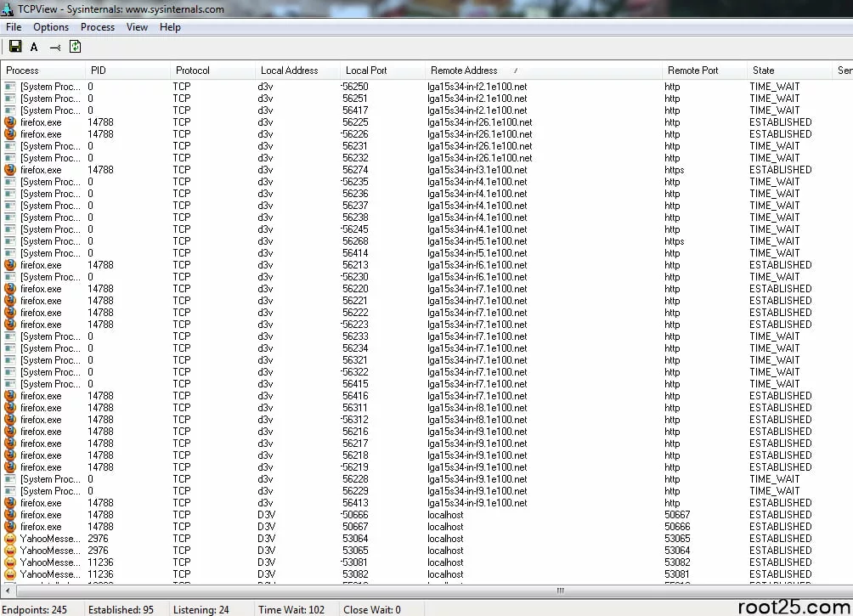
Task: Click firefox.exe name on port 56312 row
Action: [41, 420]
